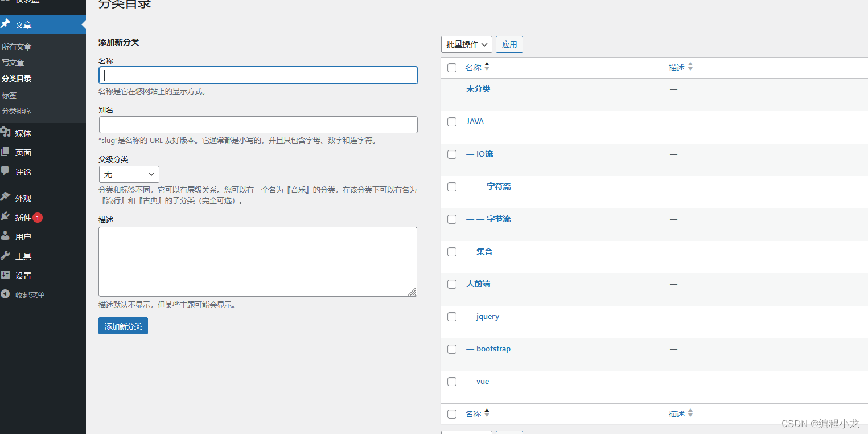Screen dimensions: 868x434
Task: Open the 未分类 category link
Action: tap(478, 89)
